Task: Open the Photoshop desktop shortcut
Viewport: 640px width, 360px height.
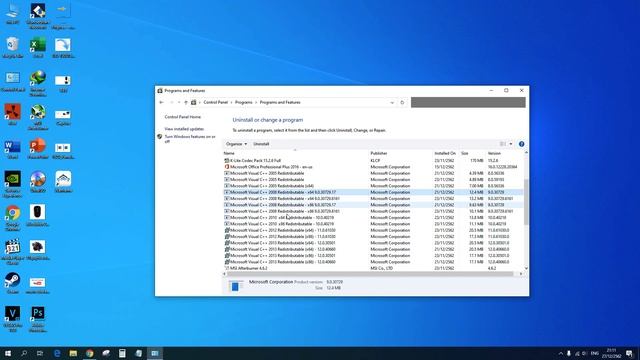Action: [38, 318]
